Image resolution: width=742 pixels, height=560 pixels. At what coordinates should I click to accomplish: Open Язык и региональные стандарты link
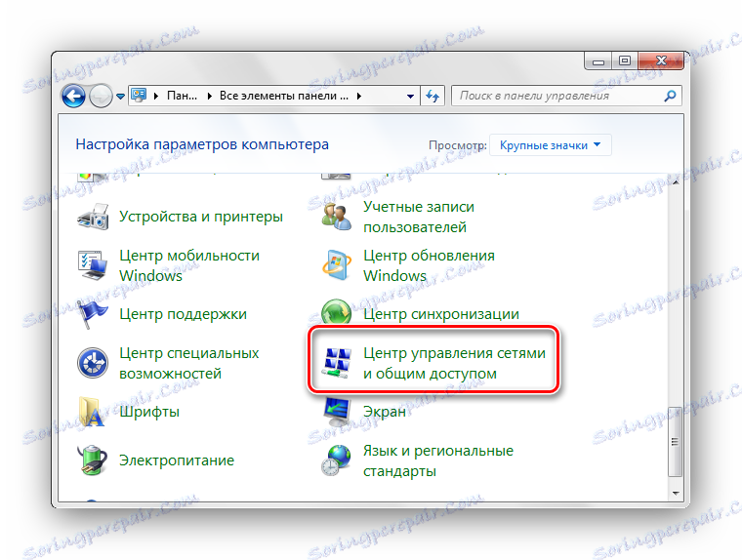coord(438,460)
